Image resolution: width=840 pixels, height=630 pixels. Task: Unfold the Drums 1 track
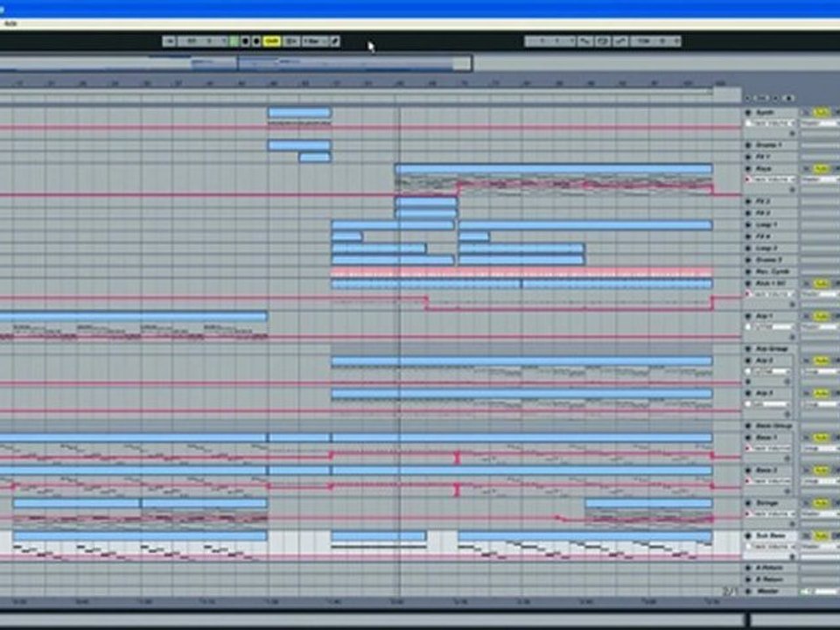point(748,145)
